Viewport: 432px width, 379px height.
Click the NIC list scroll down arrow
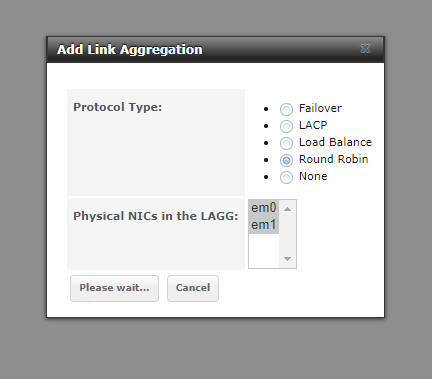(x=287, y=259)
